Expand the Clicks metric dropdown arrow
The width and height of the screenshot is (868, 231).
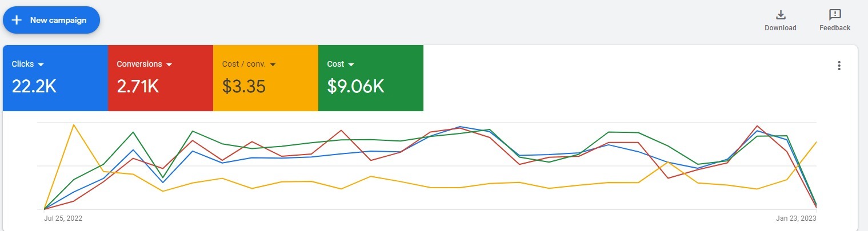pos(41,64)
